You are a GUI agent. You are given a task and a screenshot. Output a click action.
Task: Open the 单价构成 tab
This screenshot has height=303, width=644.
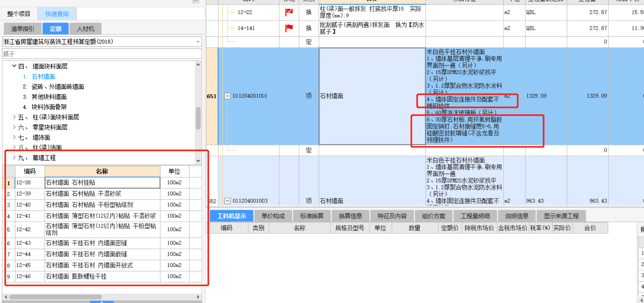pyautogui.click(x=273, y=216)
